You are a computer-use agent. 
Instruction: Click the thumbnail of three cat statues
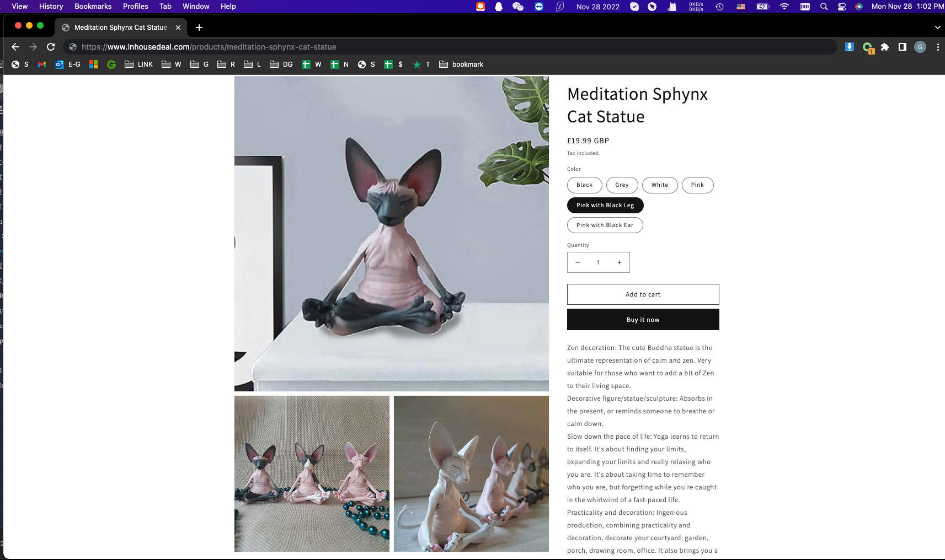click(x=311, y=473)
